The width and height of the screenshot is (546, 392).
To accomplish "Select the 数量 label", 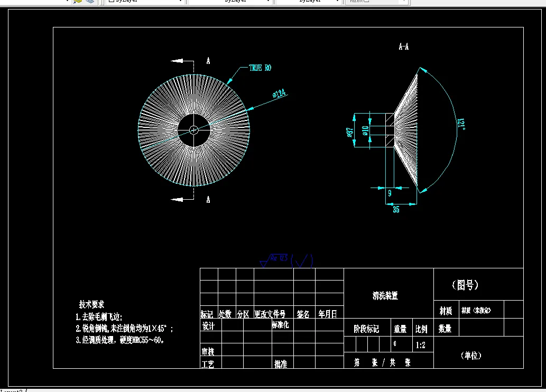I will [445, 328].
